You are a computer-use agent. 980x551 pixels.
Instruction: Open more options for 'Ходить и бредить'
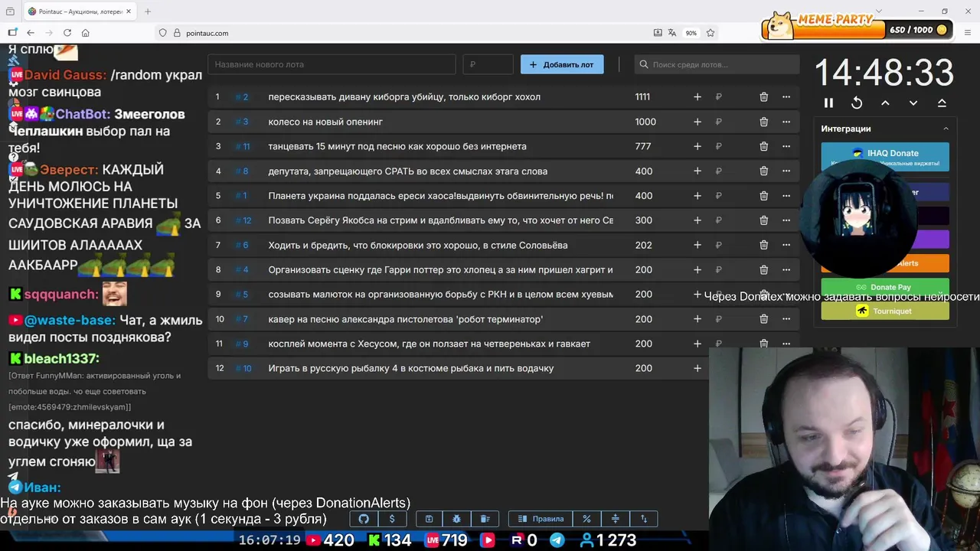(x=786, y=245)
